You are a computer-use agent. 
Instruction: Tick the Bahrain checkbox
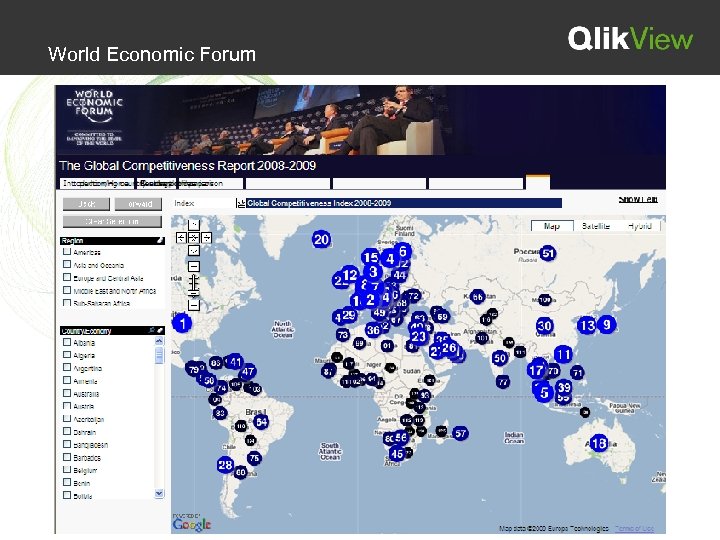[x=67, y=432]
